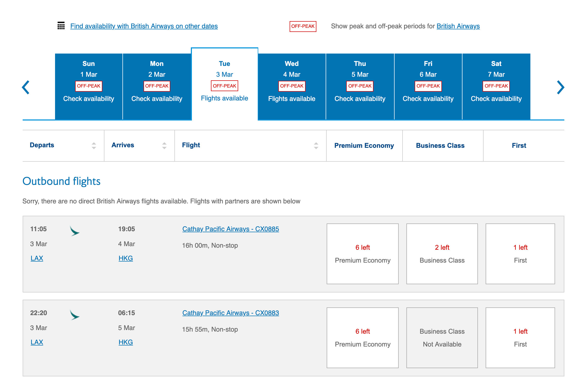Sort flights by Departs column arrows
This screenshot has width=588, height=380.
click(94, 146)
